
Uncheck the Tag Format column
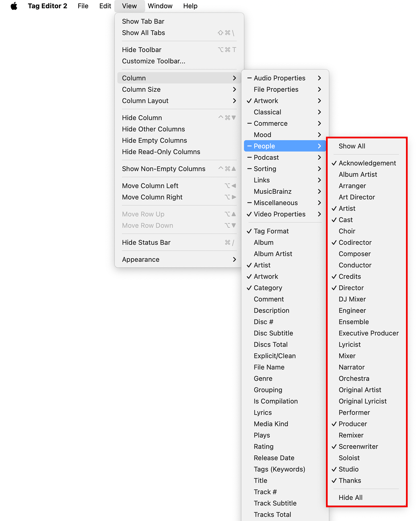coord(285,231)
